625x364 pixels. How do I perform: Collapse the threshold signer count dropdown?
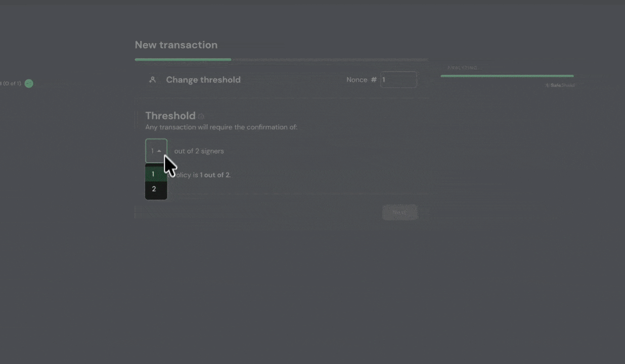156,151
